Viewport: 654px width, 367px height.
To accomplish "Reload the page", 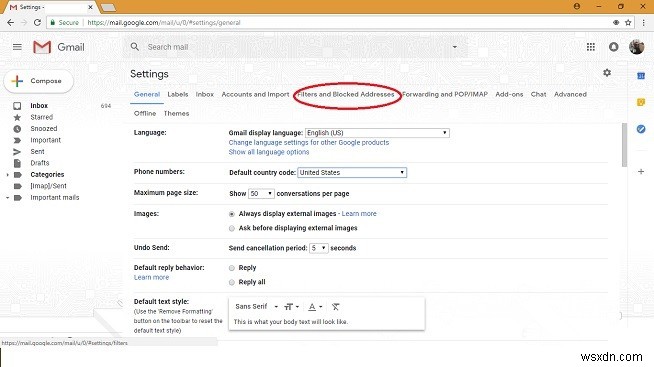I will (x=37, y=23).
